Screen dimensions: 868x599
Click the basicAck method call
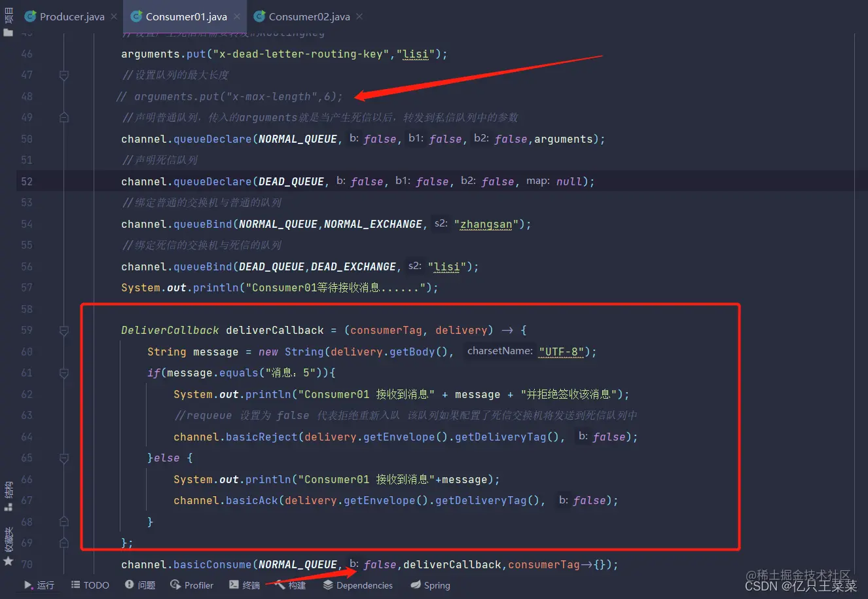pyautogui.click(x=252, y=500)
